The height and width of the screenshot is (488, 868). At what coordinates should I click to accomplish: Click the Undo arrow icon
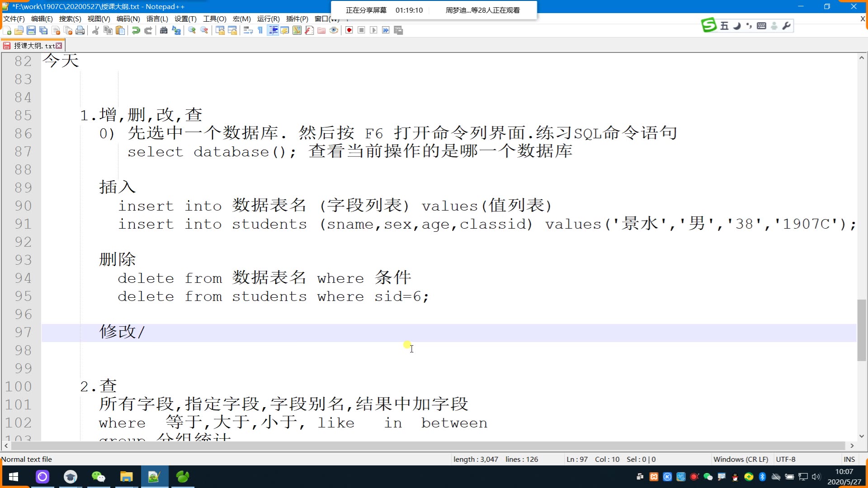[136, 30]
